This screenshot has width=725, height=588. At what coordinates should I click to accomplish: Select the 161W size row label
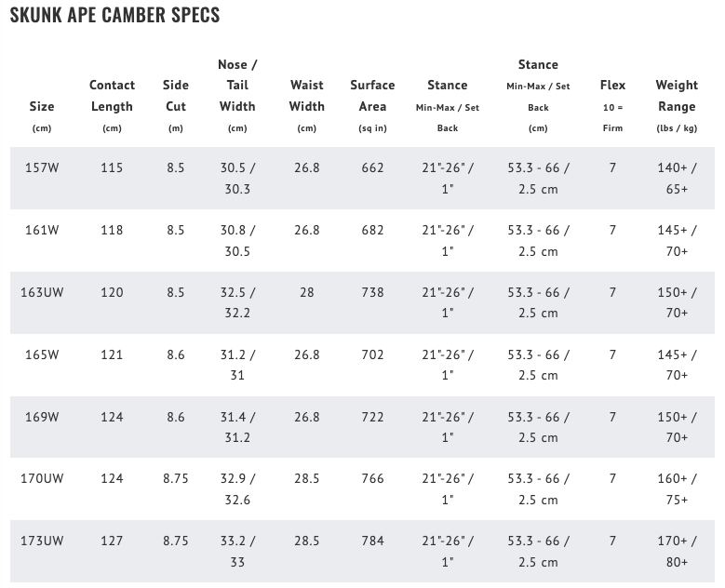coord(42,230)
